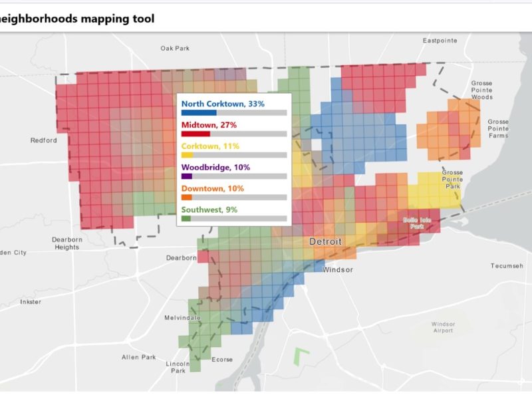Select the Woodbridge 10% legend entry

[215, 168]
